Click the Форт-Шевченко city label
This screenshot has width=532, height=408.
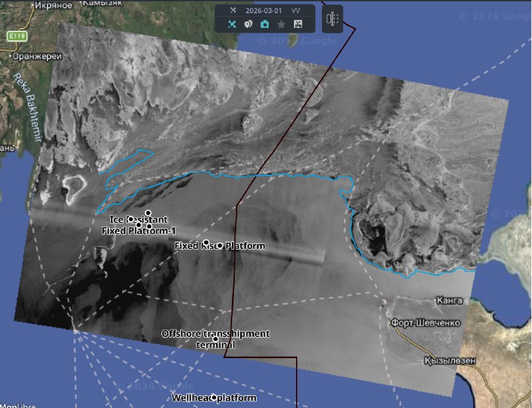point(424,323)
